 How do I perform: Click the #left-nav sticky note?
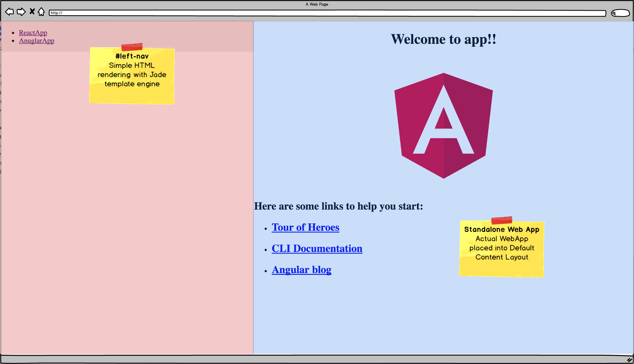[x=132, y=74]
